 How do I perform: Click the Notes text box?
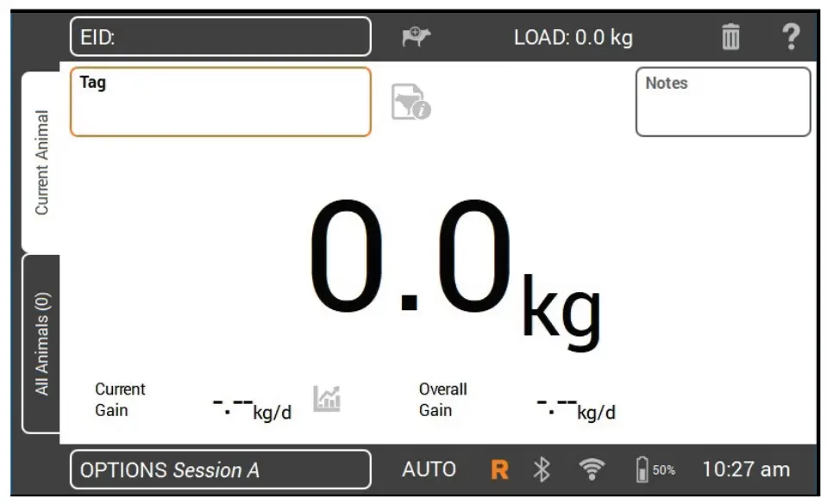(x=724, y=102)
